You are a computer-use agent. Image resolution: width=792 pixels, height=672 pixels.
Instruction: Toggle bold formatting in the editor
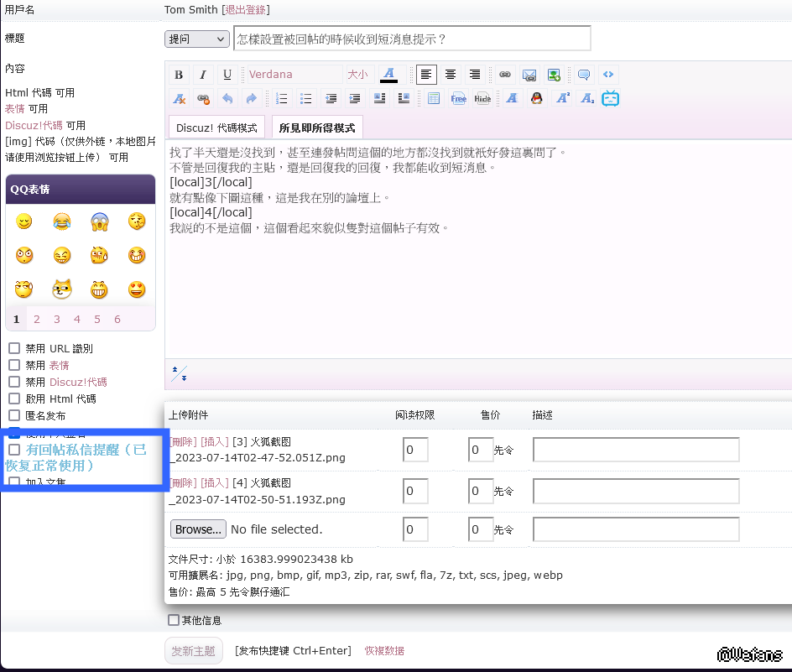pos(179,75)
